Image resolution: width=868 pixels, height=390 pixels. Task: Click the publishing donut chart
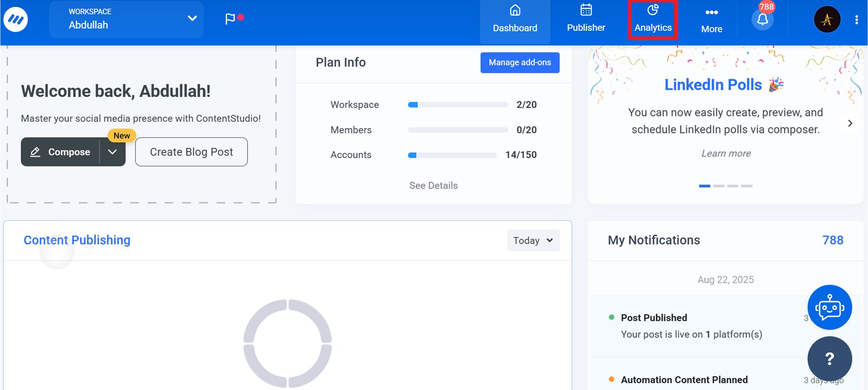click(287, 343)
